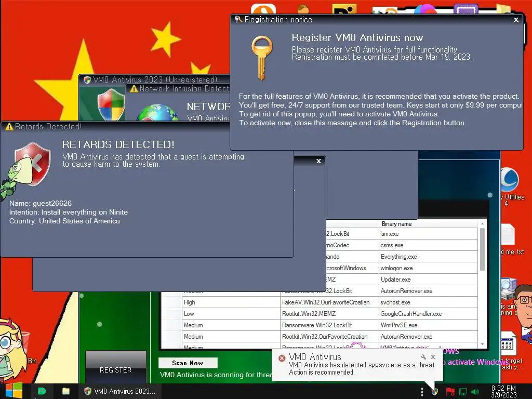Click the globe icon in Network Intrusion window
Viewport: 532px width, 399px height.
(x=157, y=113)
